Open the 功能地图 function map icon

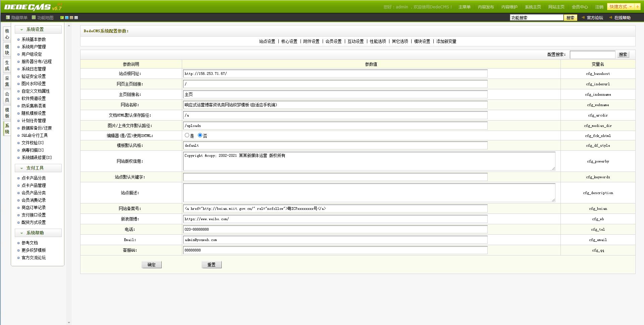(34, 17)
